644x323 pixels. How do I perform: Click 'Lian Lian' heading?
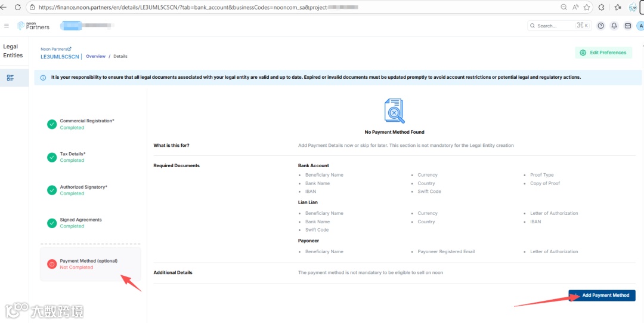pyautogui.click(x=308, y=202)
